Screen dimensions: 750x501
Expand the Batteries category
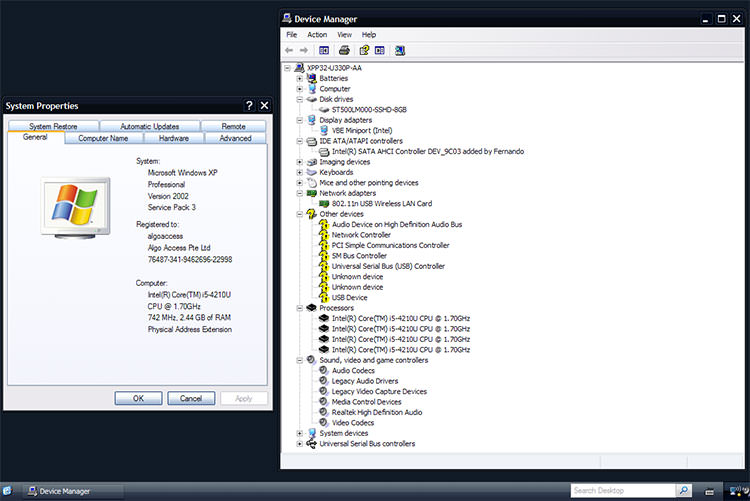[x=299, y=78]
